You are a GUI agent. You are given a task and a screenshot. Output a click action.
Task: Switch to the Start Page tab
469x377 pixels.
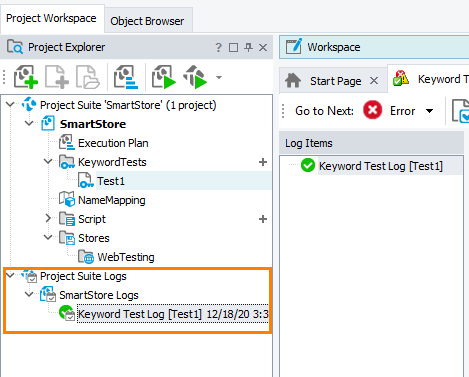[x=335, y=81]
